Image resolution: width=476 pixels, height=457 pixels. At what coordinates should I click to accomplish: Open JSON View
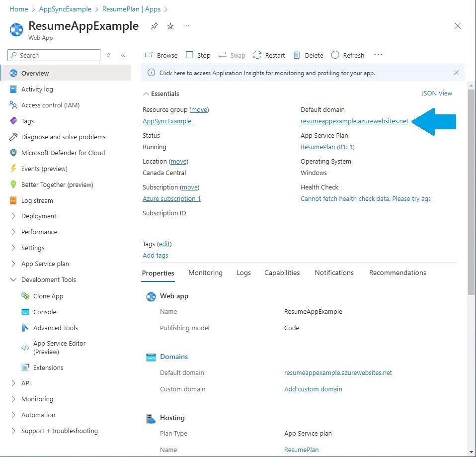437,93
